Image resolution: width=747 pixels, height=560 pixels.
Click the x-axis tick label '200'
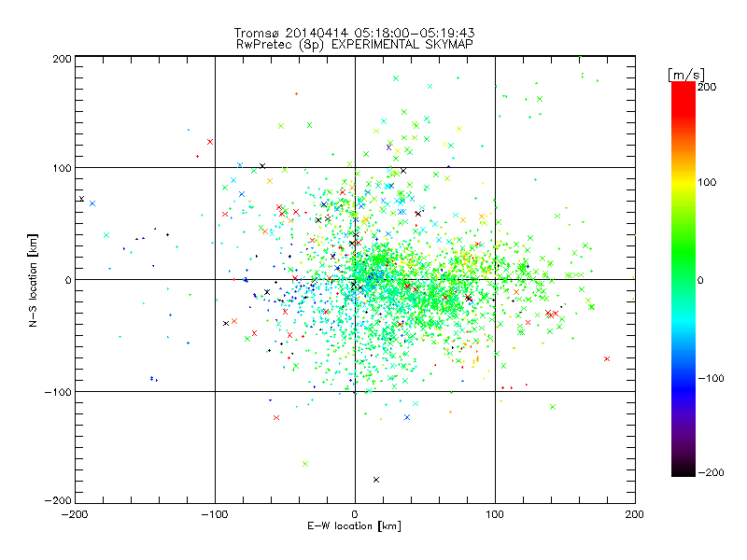tap(635, 514)
